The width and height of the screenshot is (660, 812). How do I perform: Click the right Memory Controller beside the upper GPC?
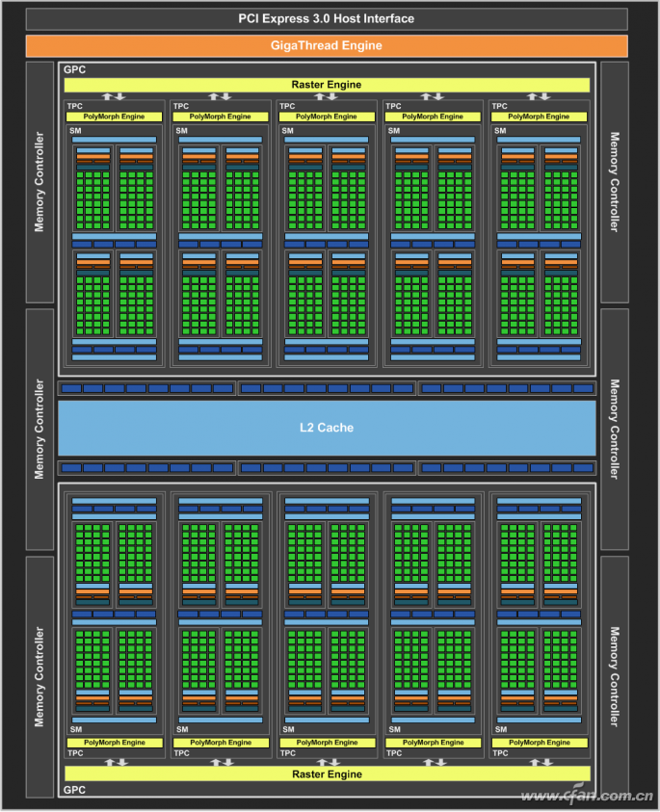click(615, 182)
